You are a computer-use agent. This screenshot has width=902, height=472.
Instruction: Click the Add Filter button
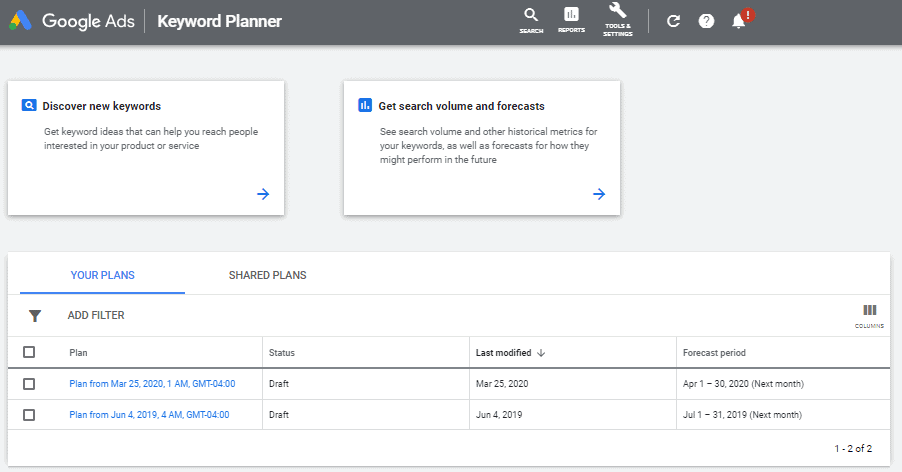pos(96,315)
